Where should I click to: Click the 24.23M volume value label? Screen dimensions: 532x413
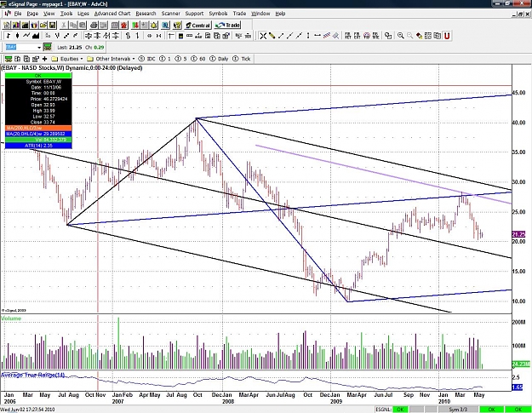pos(521,364)
